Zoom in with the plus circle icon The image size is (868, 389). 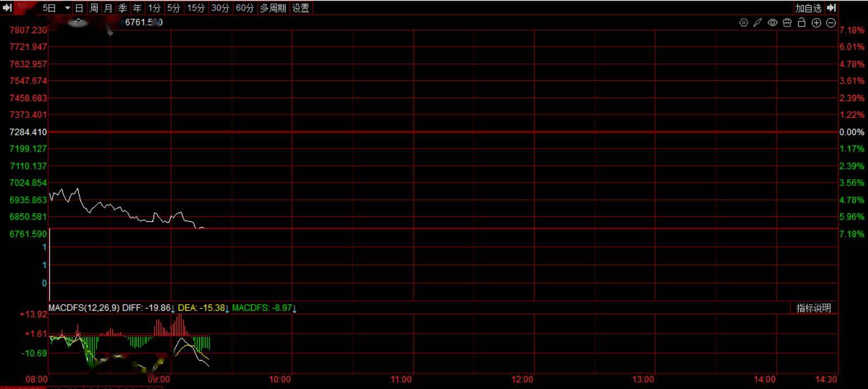coord(816,23)
